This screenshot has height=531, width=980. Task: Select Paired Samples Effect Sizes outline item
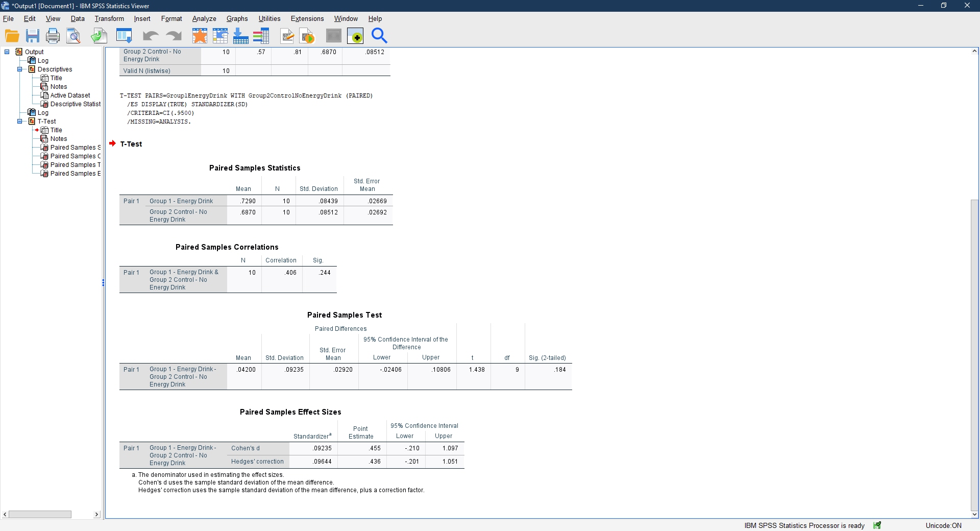(76, 173)
